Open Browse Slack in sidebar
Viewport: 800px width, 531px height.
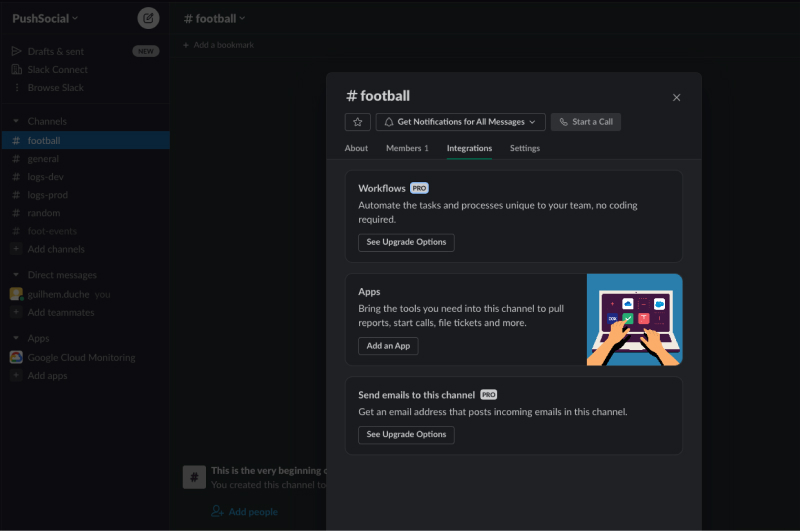point(56,88)
